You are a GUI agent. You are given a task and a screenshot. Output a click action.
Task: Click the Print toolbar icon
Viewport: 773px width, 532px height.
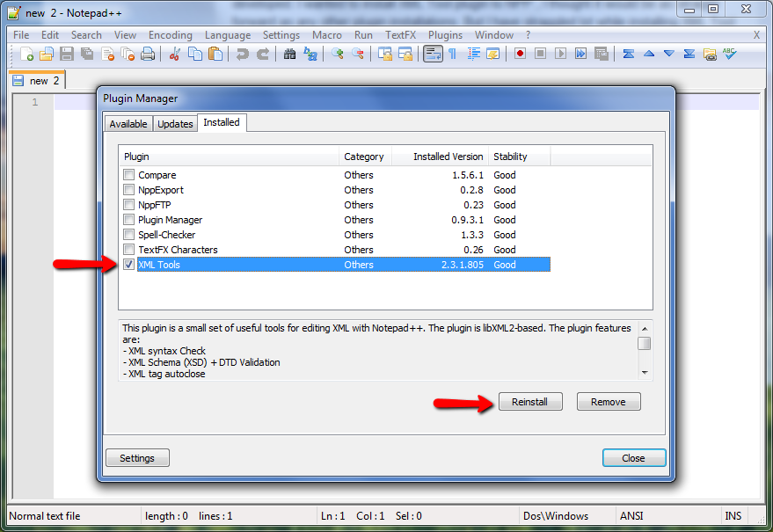click(x=148, y=54)
